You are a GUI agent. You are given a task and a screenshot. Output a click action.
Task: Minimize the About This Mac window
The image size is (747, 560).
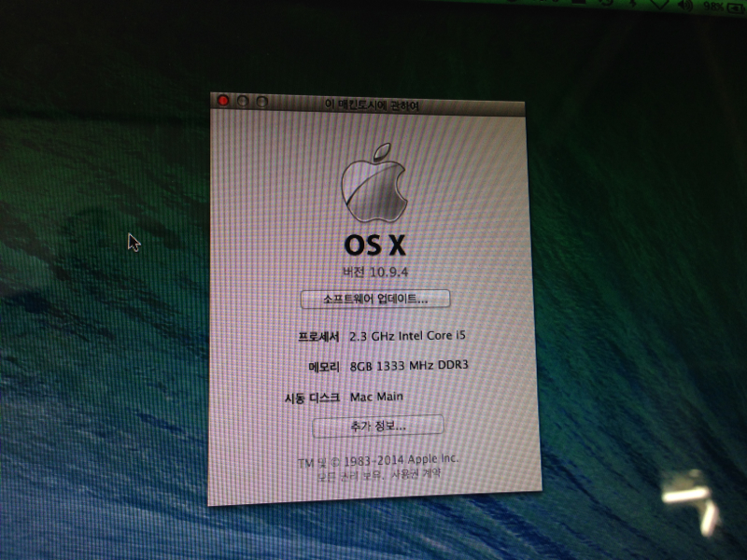(x=243, y=101)
